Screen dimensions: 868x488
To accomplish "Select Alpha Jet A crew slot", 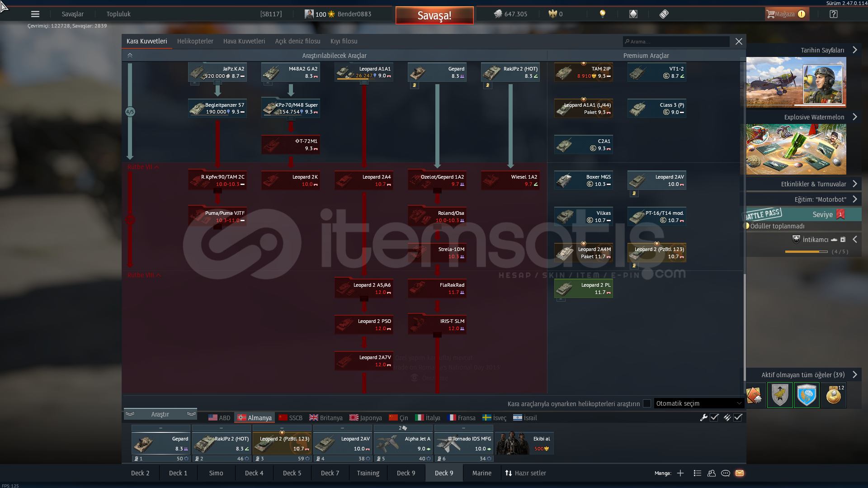I will tap(403, 443).
